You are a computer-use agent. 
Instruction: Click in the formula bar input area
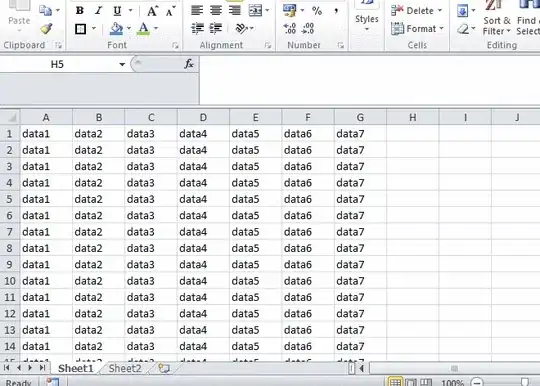369,80
